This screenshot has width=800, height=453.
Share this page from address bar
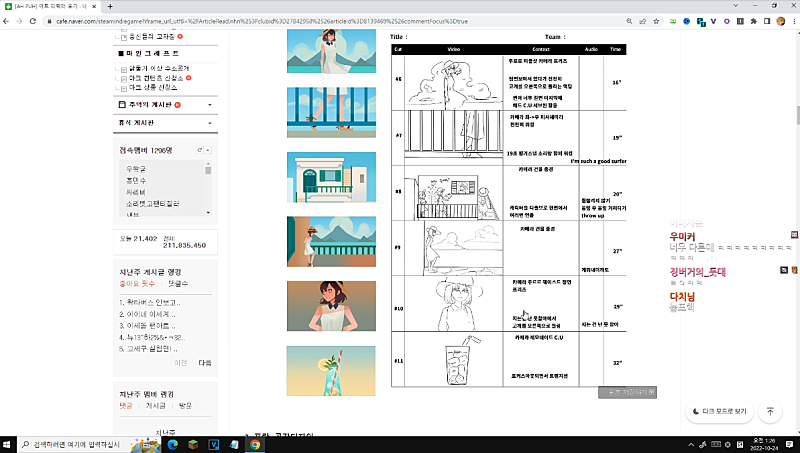click(x=643, y=21)
